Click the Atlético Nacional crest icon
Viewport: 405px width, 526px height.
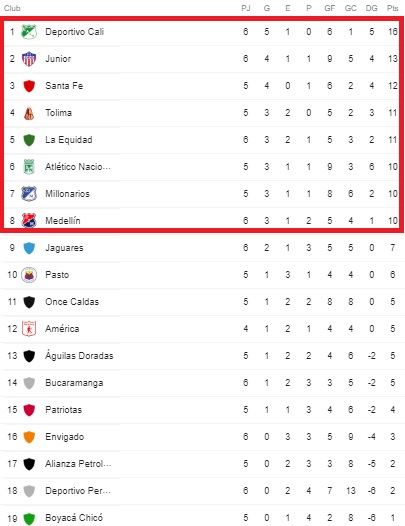point(29,167)
